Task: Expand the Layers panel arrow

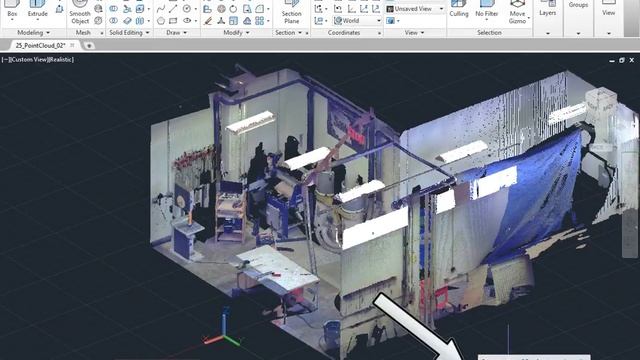Action: (x=547, y=33)
